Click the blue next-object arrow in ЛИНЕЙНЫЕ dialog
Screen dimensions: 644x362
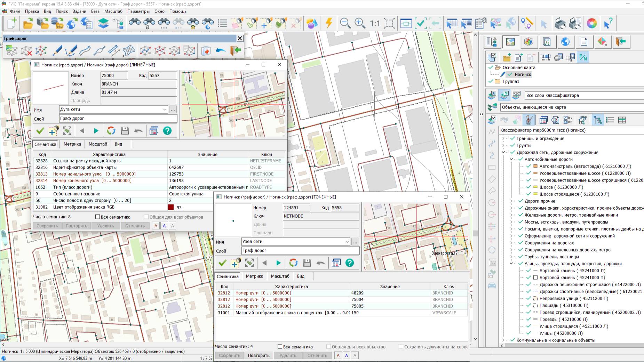96,131
